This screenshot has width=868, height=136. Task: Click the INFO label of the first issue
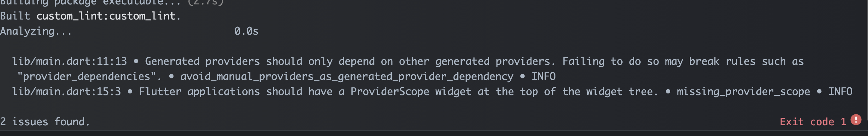point(543,76)
